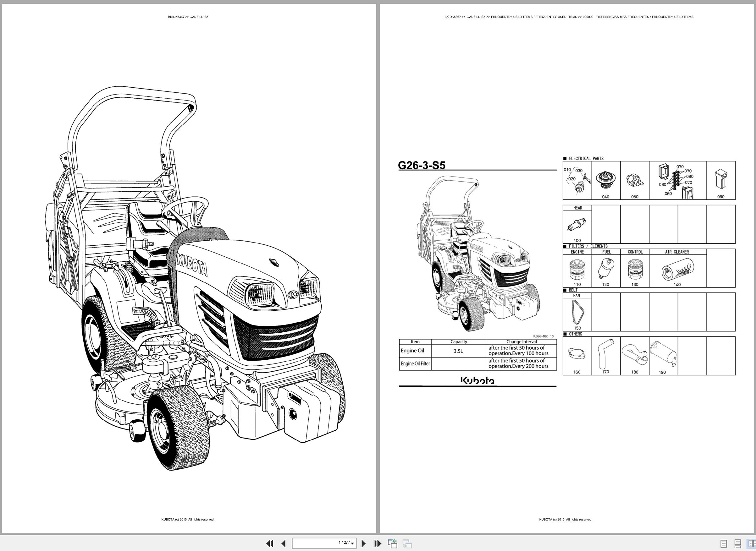This screenshot has height=551, width=756.
Task: Click the Capacity column header
Action: (x=459, y=342)
